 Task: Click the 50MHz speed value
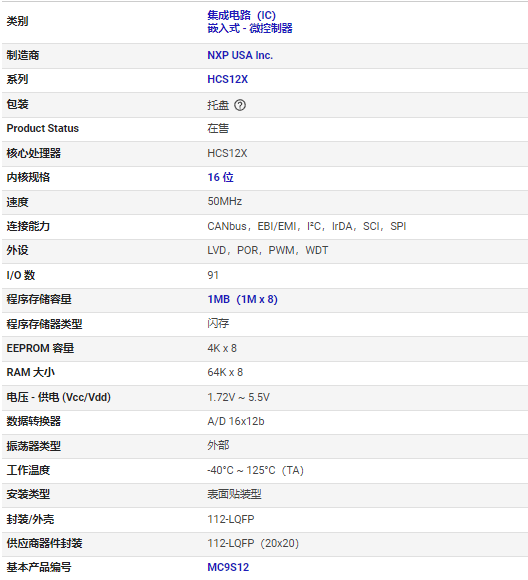pos(224,202)
